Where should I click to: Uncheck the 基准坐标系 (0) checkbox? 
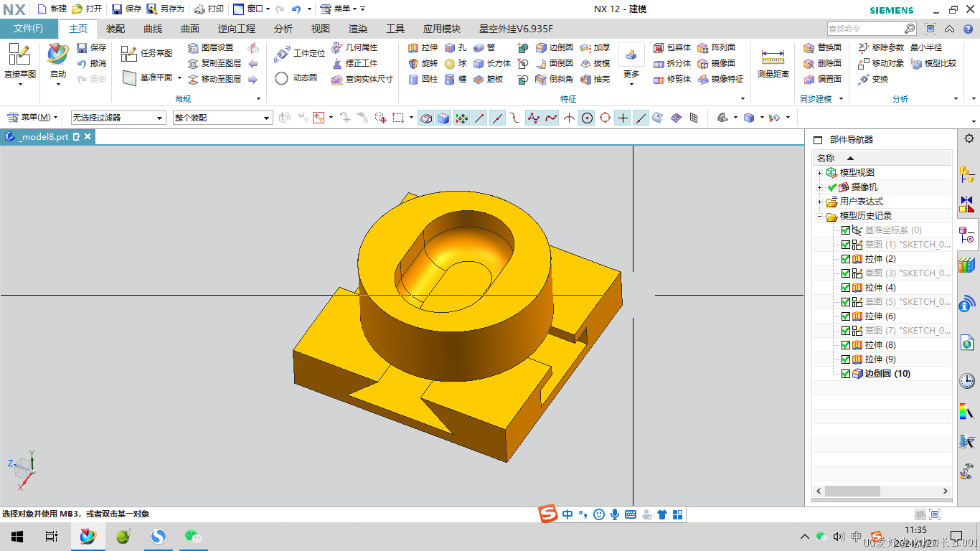(846, 230)
